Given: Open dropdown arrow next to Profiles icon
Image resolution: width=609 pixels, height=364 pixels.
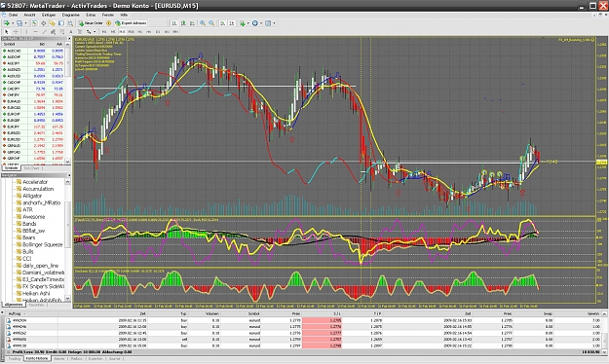Looking at the screenshot, I should [x=26, y=23].
